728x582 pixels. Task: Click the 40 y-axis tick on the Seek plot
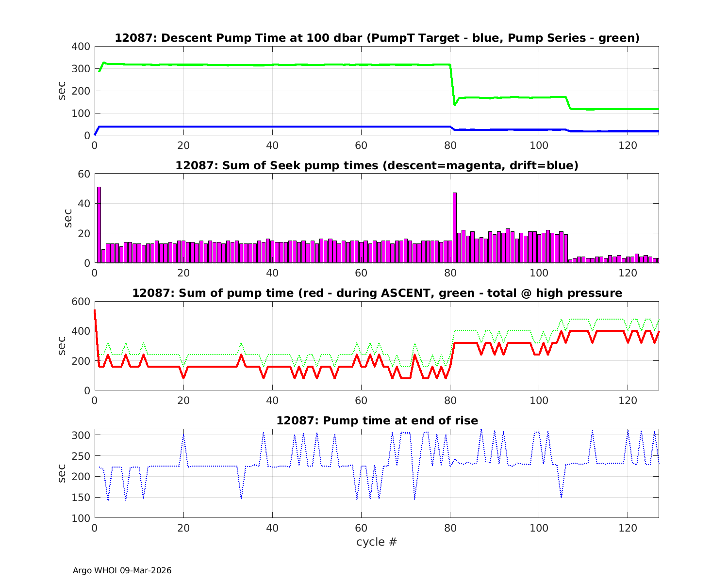pyautogui.click(x=84, y=204)
